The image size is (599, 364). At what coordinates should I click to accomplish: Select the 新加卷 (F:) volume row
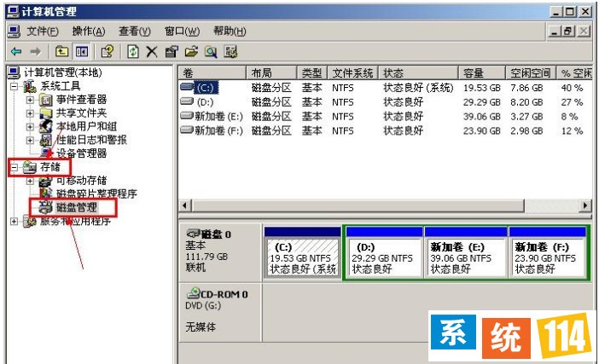click(x=385, y=130)
